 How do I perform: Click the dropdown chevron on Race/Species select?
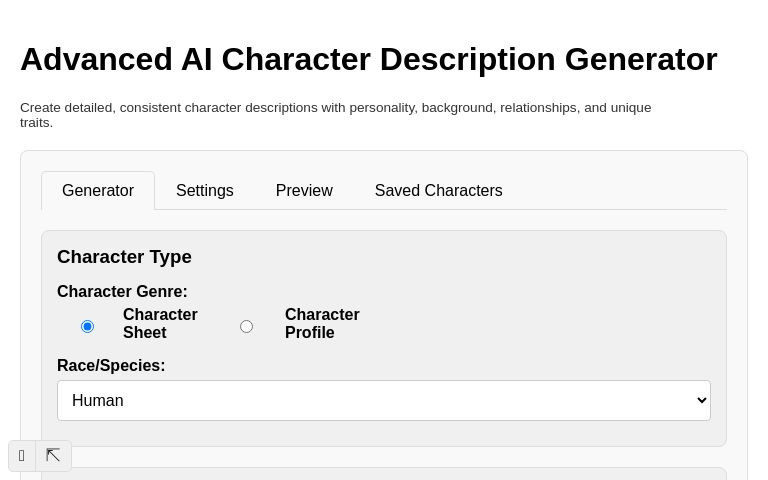point(700,400)
